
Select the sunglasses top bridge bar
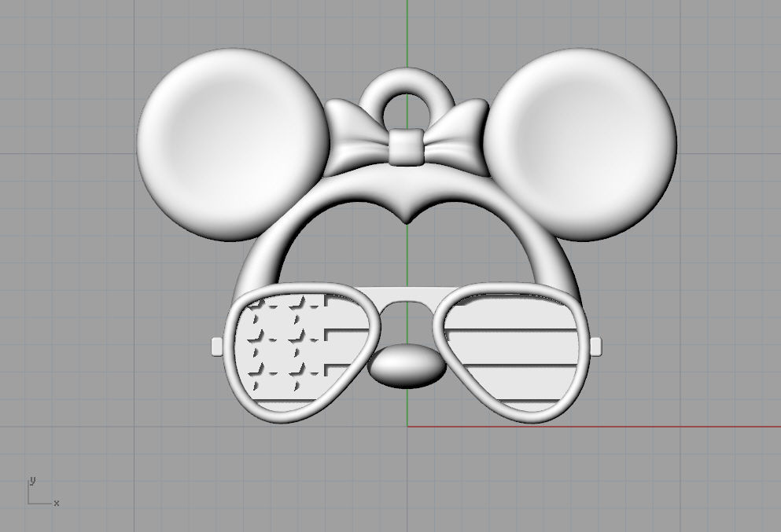(x=407, y=295)
